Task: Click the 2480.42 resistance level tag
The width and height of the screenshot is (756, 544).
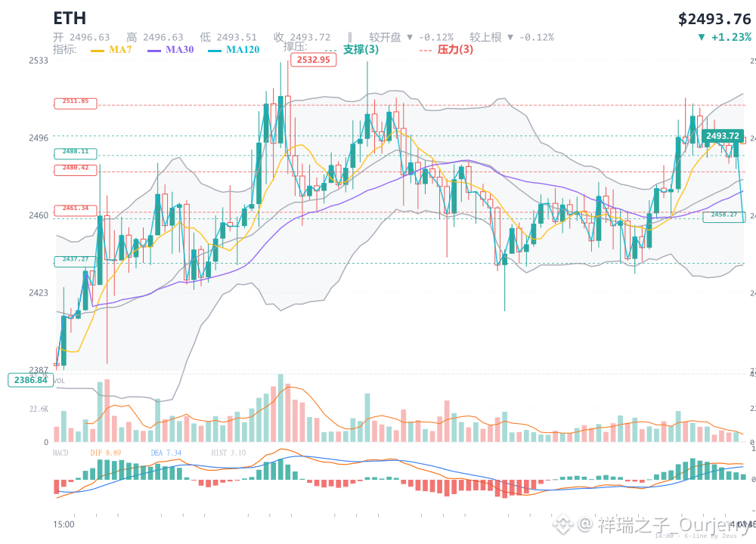Action: click(75, 169)
